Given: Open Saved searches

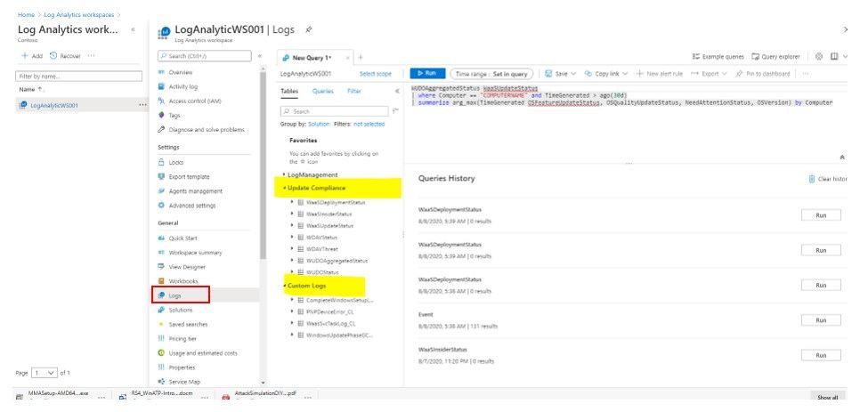Looking at the screenshot, I should click(x=188, y=325).
